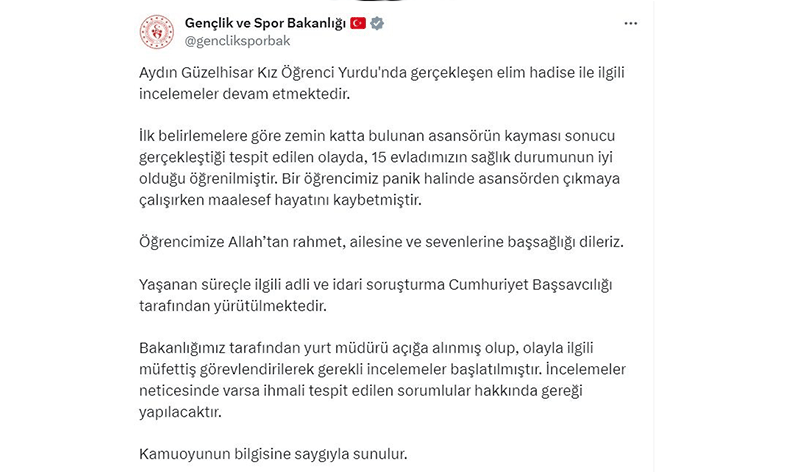Click the closing line 'Kamuoyunun bilgisine saygıyla sunulur.'
This screenshot has height=472, width=790.
[x=273, y=454]
